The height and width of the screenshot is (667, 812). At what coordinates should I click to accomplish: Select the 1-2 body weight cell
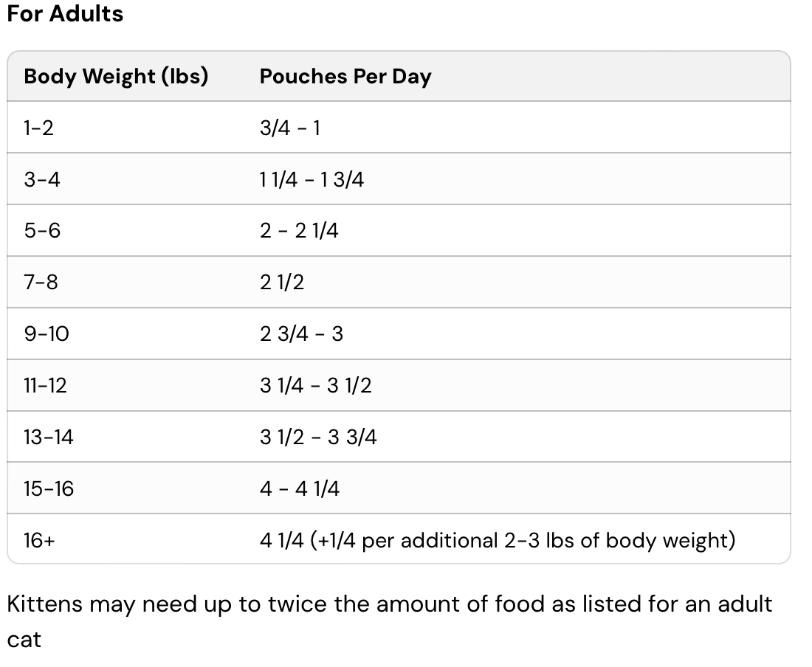(x=38, y=128)
